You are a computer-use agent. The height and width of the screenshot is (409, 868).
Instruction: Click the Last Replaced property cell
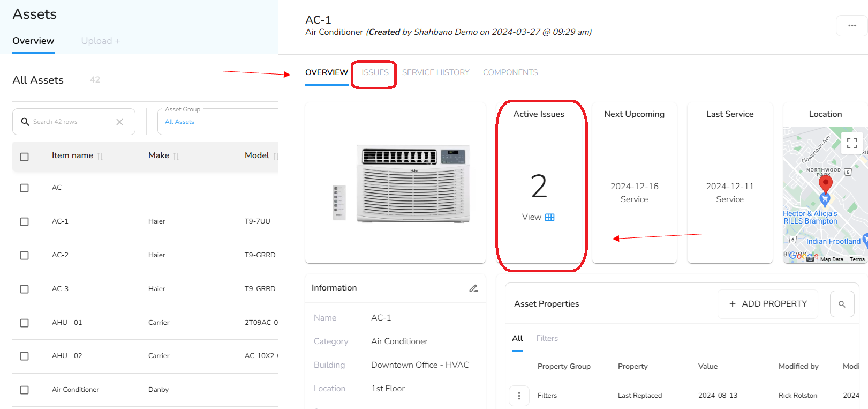640,396
